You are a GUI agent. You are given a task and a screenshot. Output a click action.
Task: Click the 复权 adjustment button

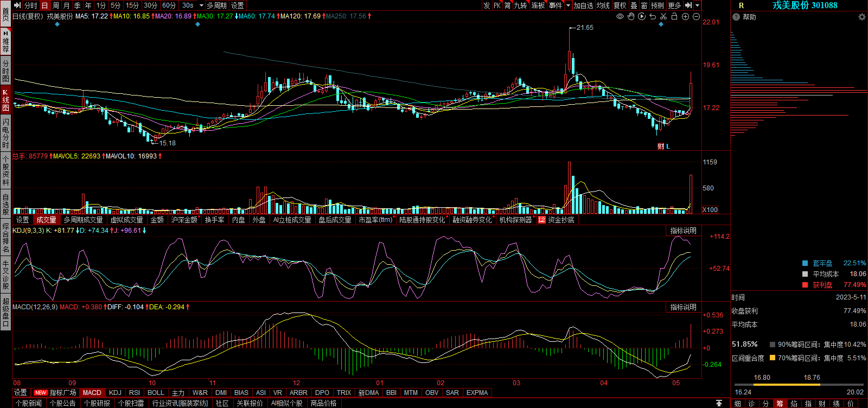(x=620, y=5)
